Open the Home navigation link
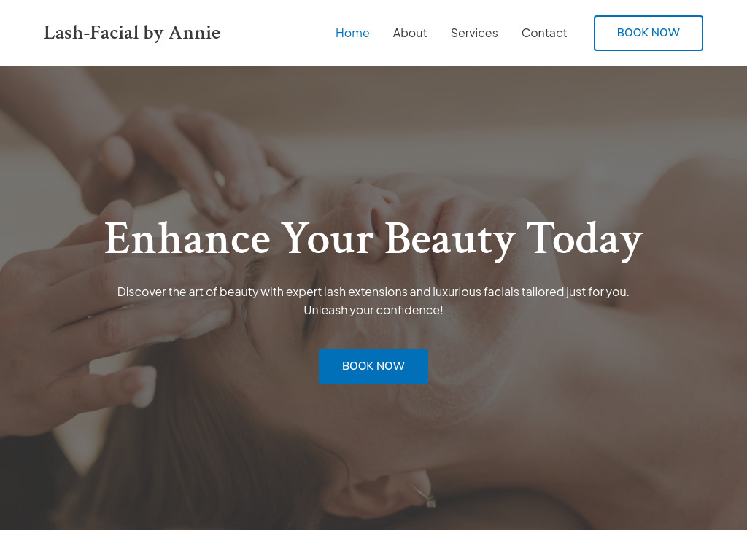This screenshot has height=560, width=747. [x=352, y=33]
